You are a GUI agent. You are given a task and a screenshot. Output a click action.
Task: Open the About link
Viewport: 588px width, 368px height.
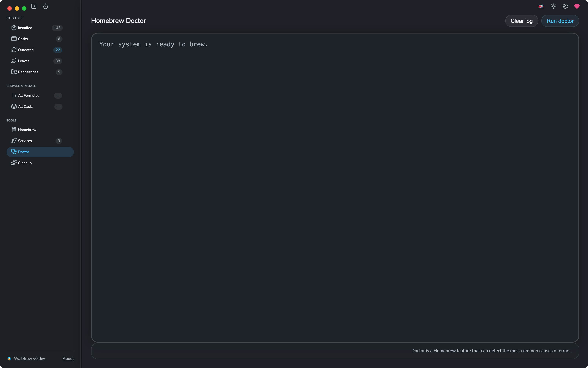(68, 358)
